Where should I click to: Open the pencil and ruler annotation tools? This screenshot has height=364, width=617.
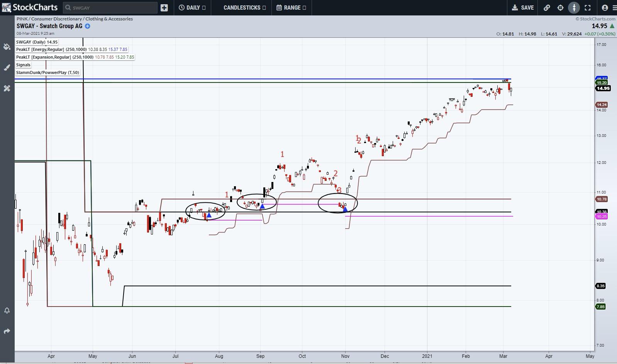coord(7,88)
